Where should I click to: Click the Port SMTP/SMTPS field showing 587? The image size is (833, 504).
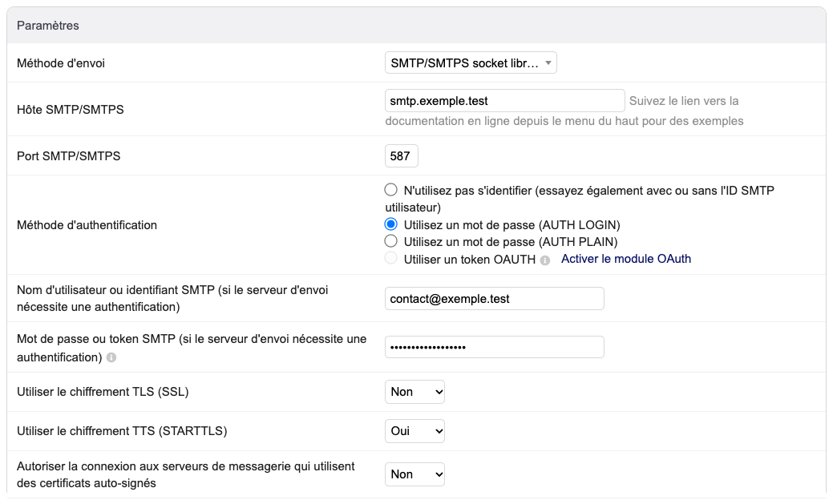pos(401,155)
